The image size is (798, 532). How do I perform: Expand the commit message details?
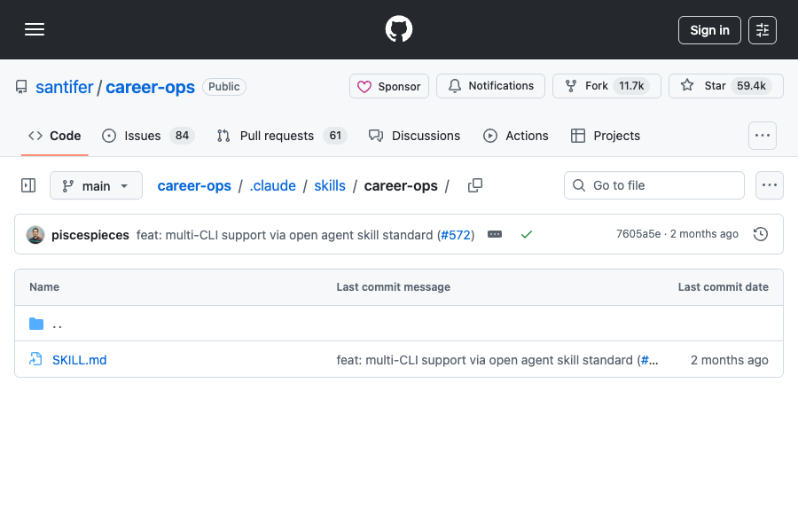pyautogui.click(x=495, y=234)
